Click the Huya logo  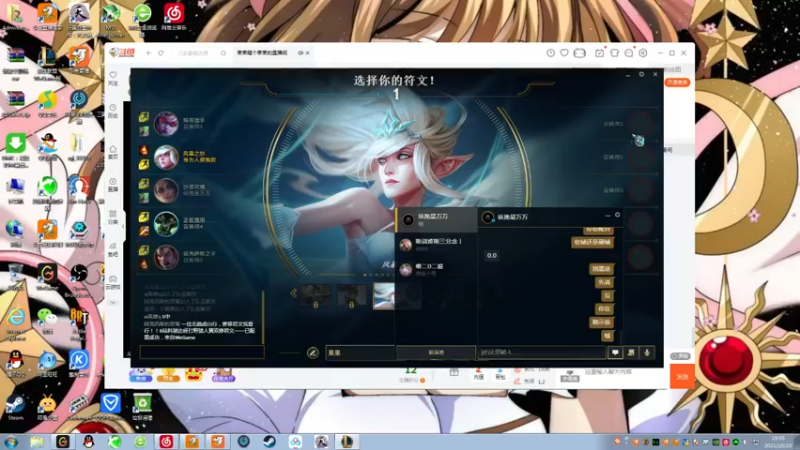[x=122, y=53]
